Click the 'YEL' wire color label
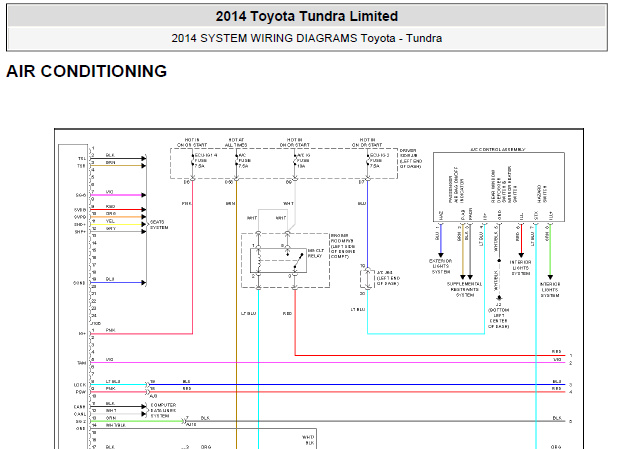The width and height of the screenshot is (621, 449). 110,221
